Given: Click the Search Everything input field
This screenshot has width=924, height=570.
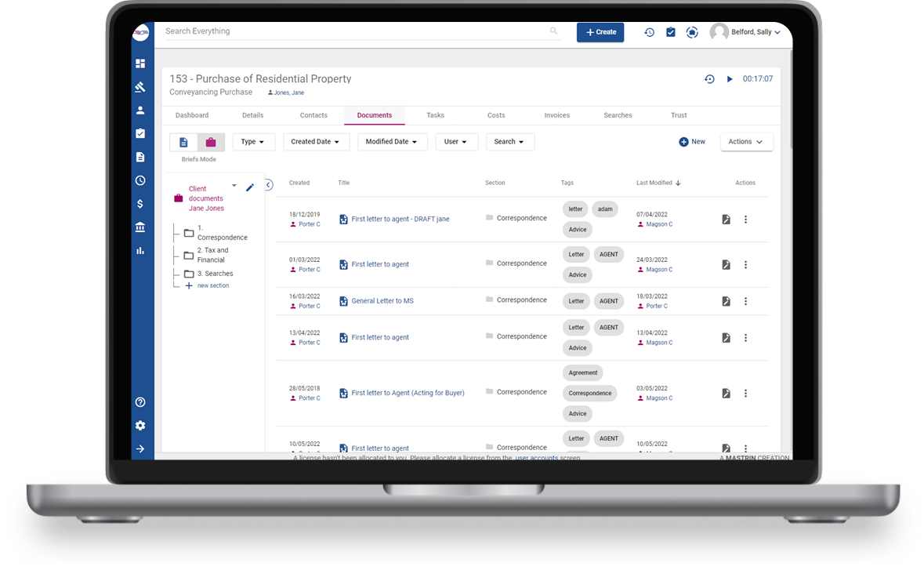Looking at the screenshot, I should (x=353, y=31).
